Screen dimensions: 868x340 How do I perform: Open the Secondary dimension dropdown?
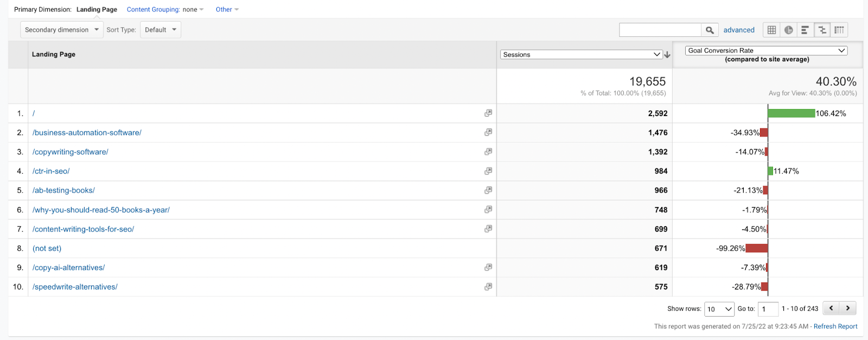click(62, 30)
